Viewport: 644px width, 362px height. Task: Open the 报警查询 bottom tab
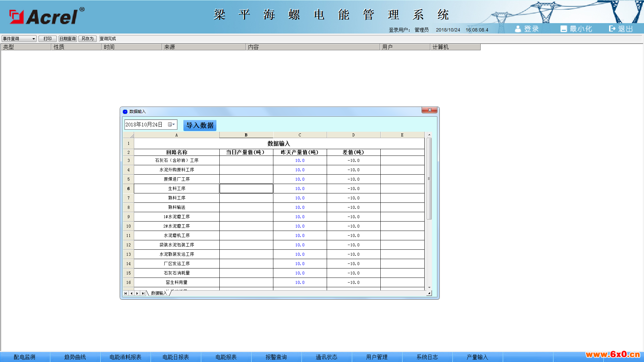coord(276,357)
